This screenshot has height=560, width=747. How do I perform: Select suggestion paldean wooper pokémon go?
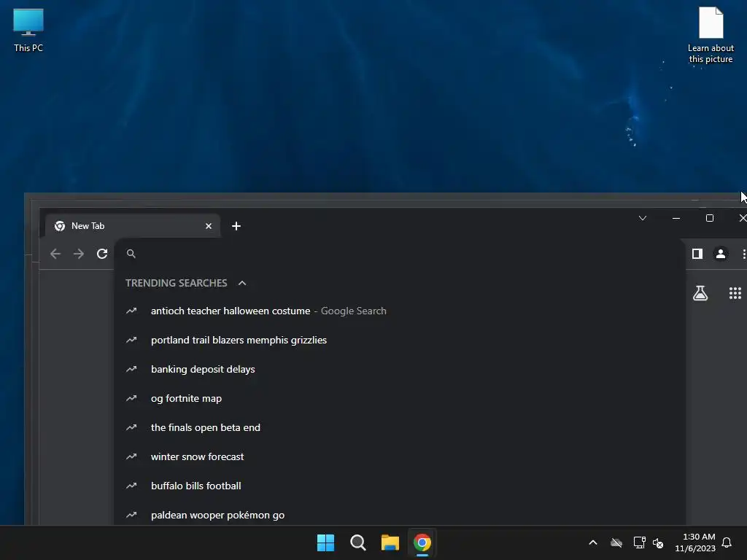400,515
